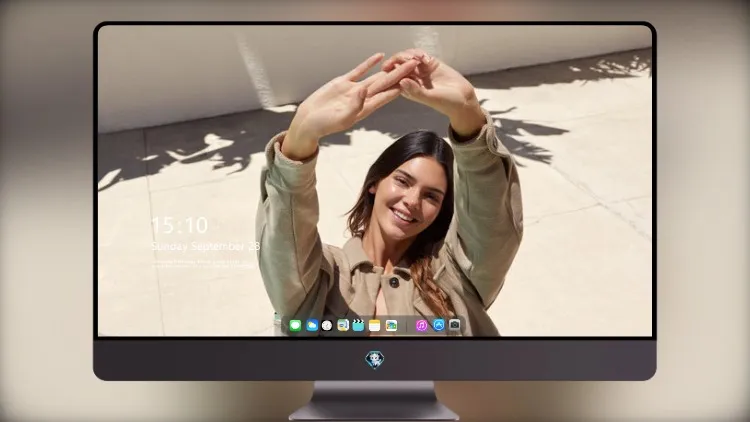
Task: Click the 15:10 clock display
Action: pyautogui.click(x=180, y=225)
